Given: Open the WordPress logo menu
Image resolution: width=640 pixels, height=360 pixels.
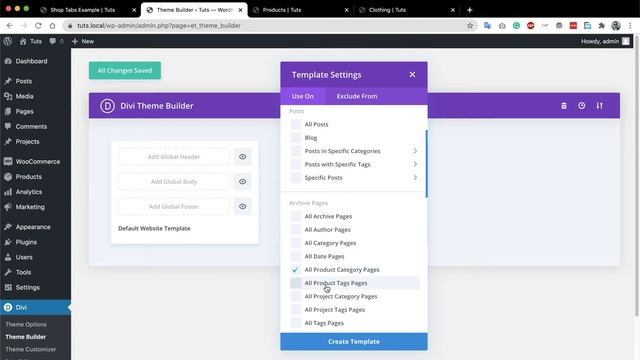Looking at the screenshot, I should [x=8, y=41].
